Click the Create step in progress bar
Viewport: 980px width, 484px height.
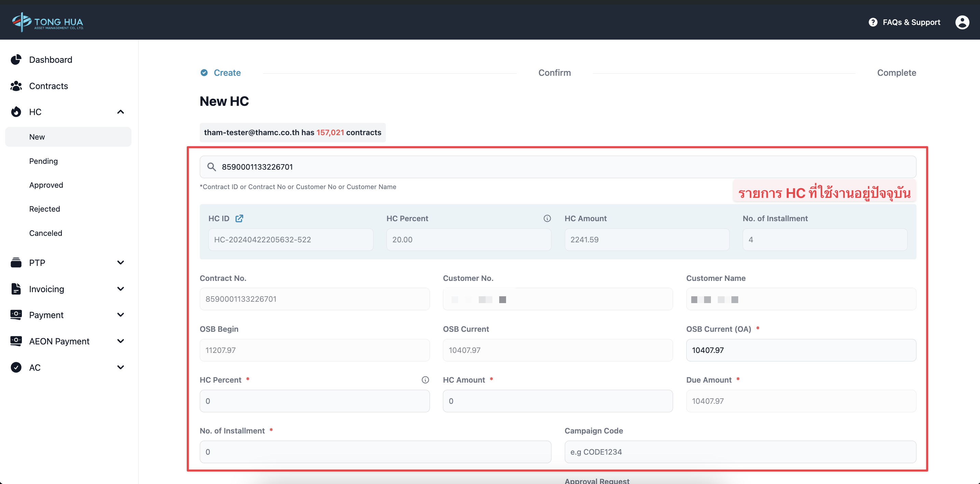pos(227,73)
